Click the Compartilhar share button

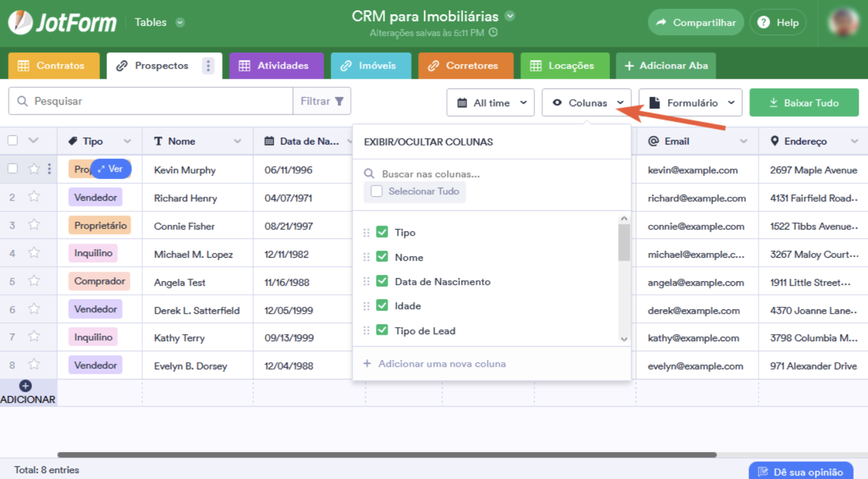tap(696, 22)
